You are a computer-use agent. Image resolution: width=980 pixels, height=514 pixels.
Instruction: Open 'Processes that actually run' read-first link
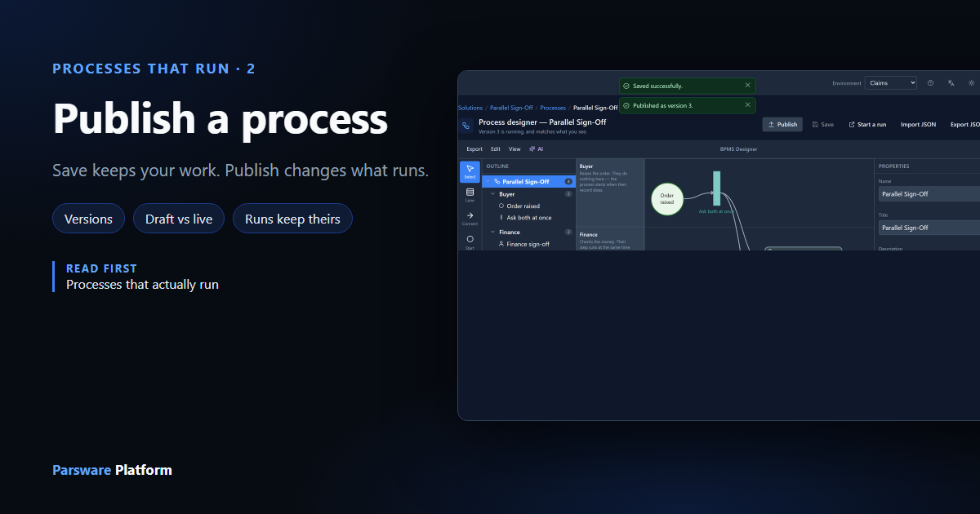pyautogui.click(x=142, y=285)
